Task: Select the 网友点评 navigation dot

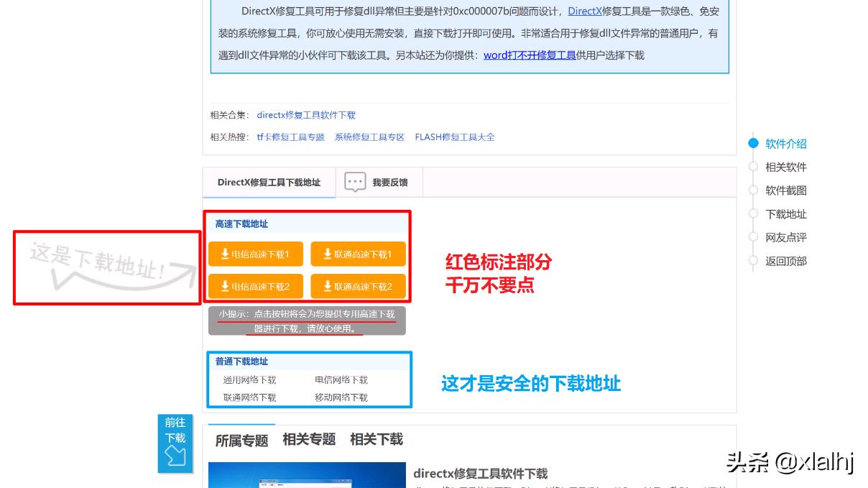Action: click(752, 237)
